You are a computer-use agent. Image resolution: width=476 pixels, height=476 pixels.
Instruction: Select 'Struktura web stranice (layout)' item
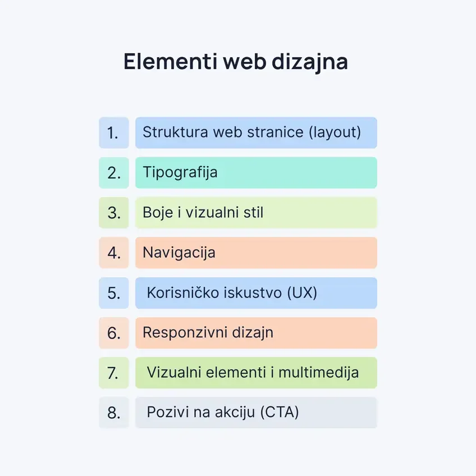click(x=256, y=133)
